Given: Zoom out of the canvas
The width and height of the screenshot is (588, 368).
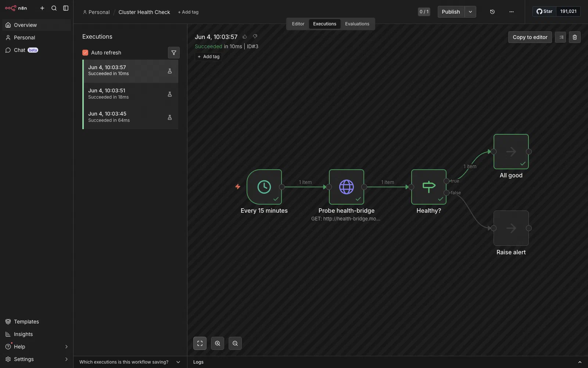Looking at the screenshot, I should pos(235,343).
